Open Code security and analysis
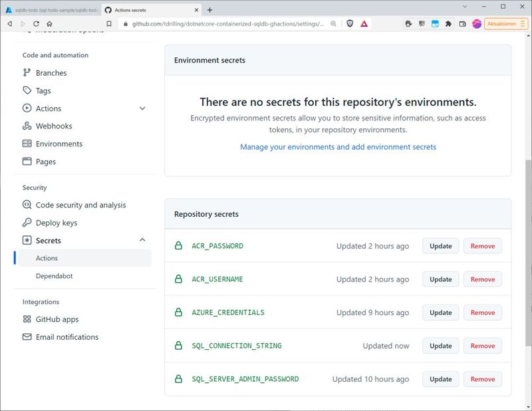 pyautogui.click(x=80, y=205)
